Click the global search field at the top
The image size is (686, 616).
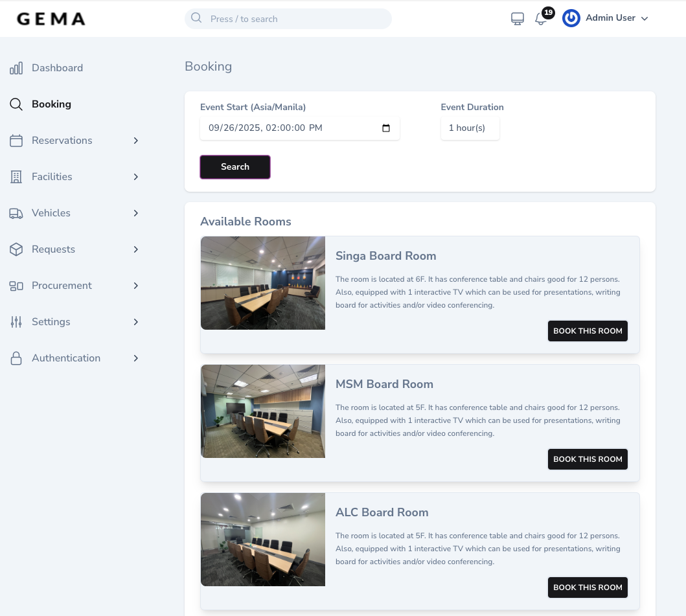click(x=288, y=18)
